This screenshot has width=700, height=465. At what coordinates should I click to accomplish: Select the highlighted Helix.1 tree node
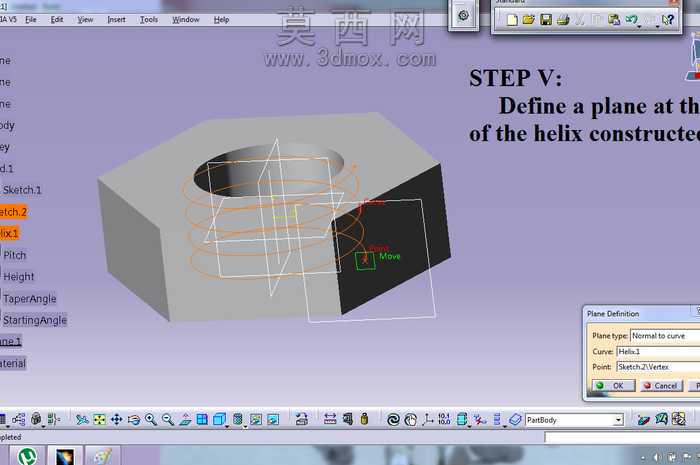(x=9, y=233)
